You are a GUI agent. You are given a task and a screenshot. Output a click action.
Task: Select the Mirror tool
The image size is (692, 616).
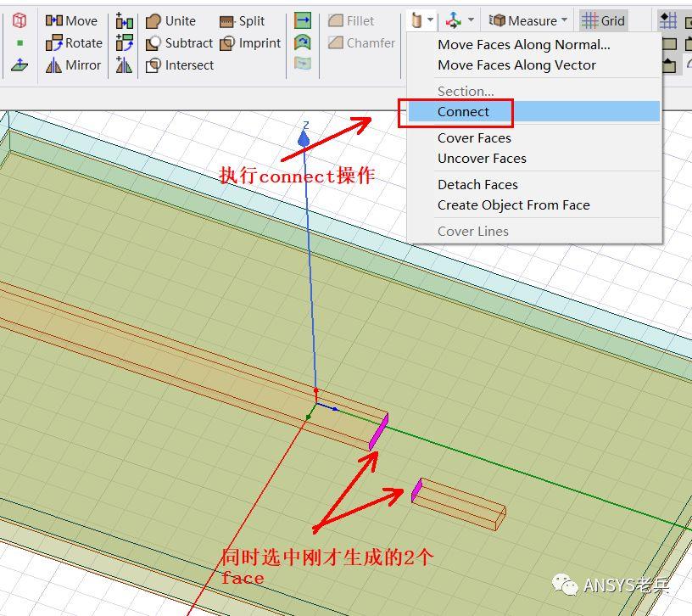[x=73, y=65]
